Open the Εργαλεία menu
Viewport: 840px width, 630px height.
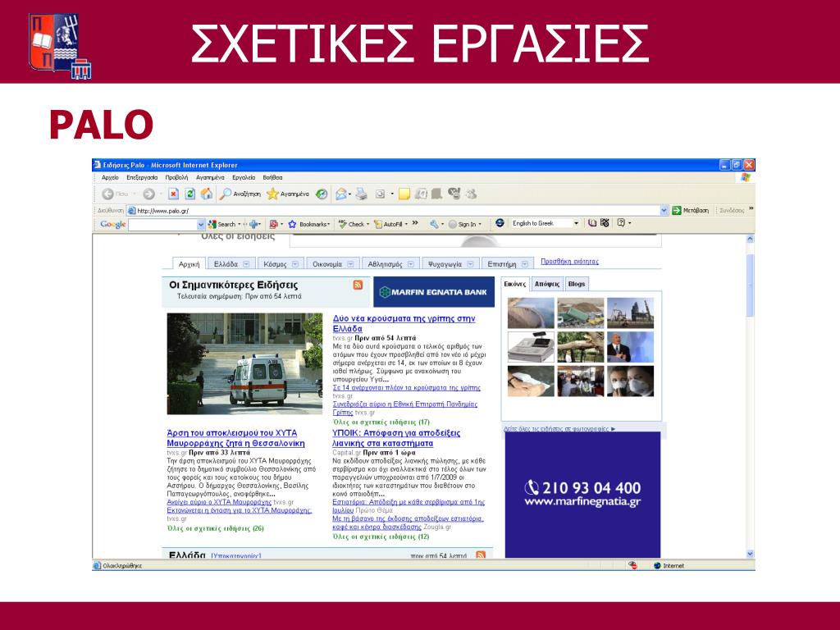[x=244, y=177]
